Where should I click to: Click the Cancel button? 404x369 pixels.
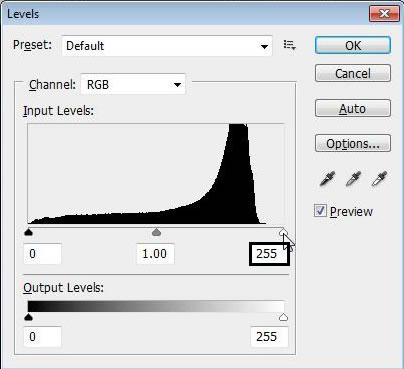[353, 73]
